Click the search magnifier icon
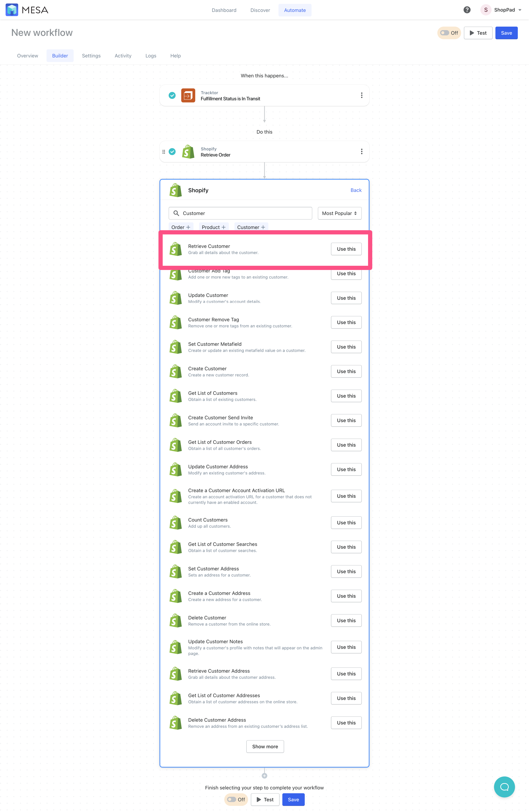The image size is (529, 812). 176,213
